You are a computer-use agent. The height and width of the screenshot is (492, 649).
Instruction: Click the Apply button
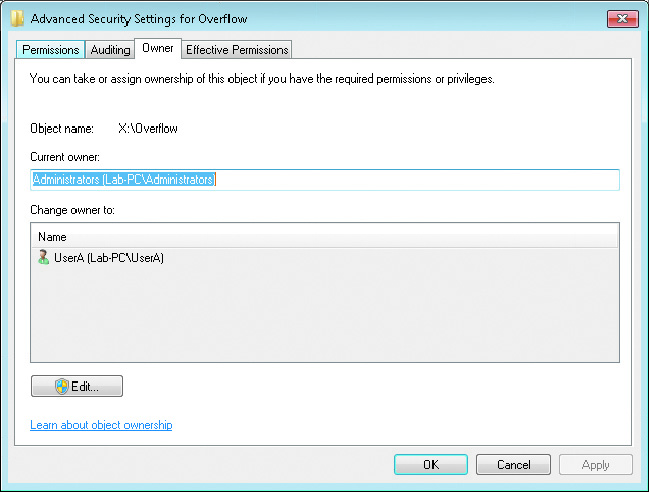point(596,464)
